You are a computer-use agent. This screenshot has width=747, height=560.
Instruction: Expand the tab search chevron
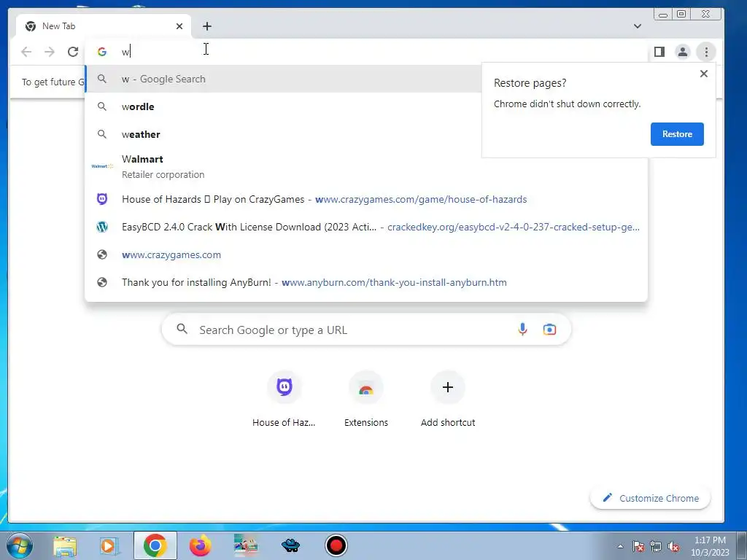click(x=638, y=26)
